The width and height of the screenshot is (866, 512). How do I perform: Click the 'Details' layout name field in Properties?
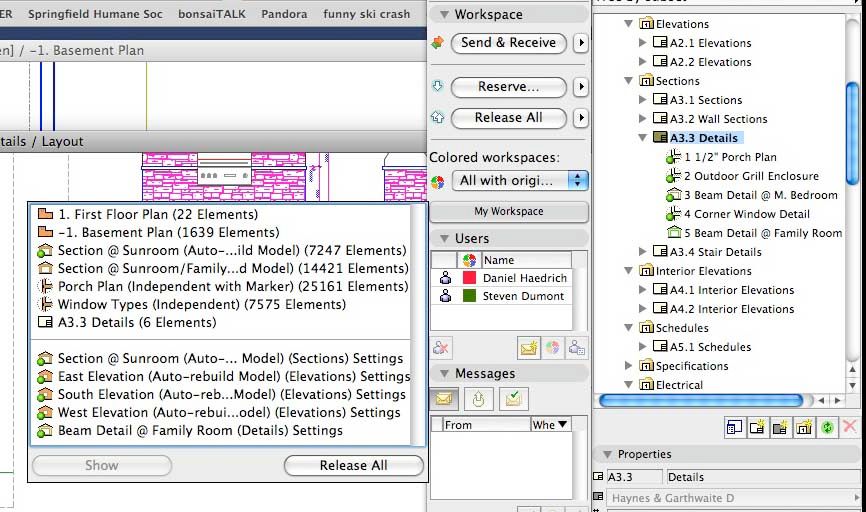[763, 477]
